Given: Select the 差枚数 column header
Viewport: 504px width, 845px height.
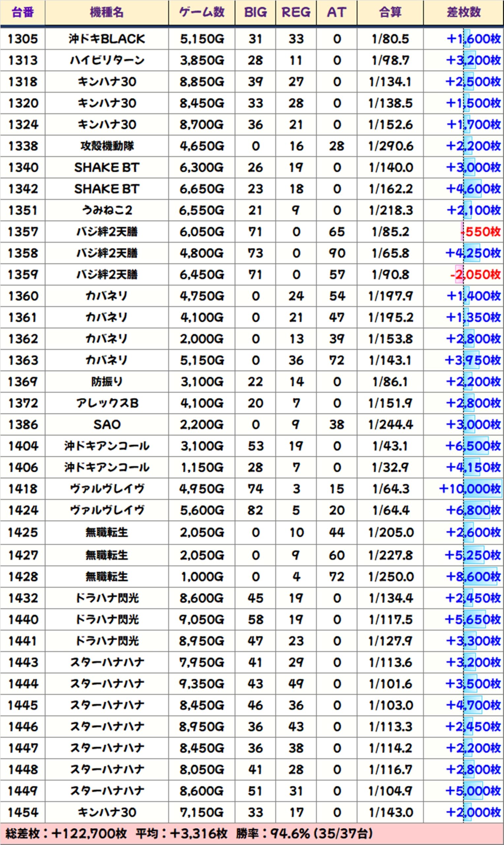Looking at the screenshot, I should point(463,13).
